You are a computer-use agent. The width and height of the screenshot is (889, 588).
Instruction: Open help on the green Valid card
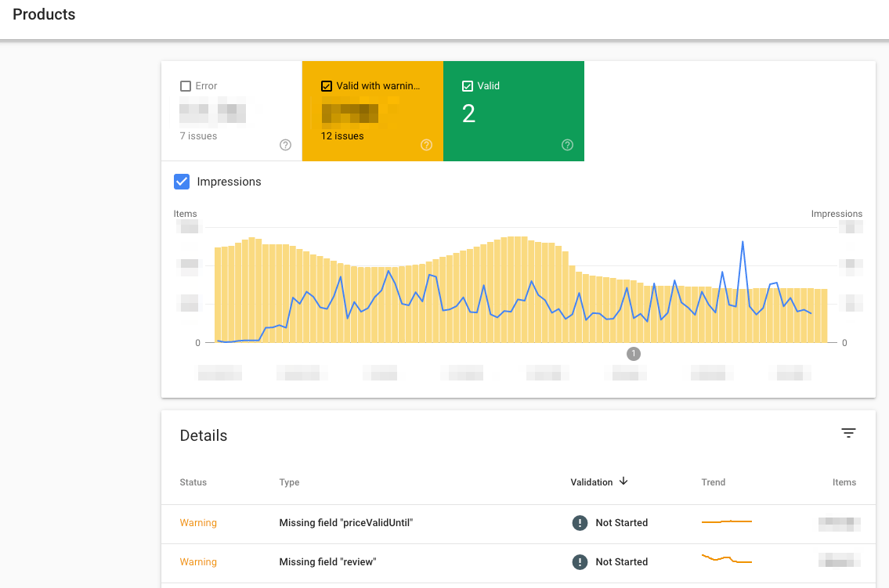(567, 145)
